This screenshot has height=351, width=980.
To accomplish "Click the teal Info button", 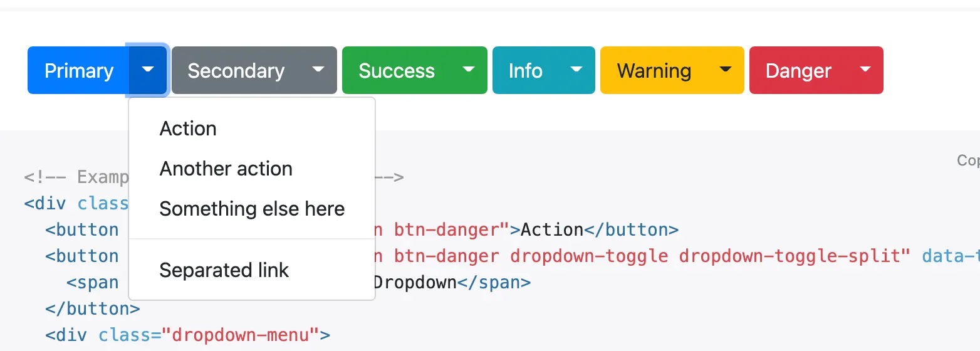I will [x=525, y=70].
